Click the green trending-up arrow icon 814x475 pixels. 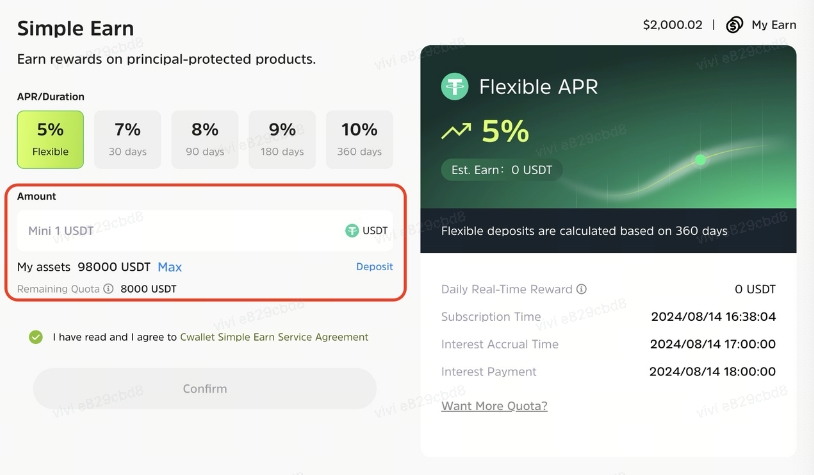tap(457, 131)
